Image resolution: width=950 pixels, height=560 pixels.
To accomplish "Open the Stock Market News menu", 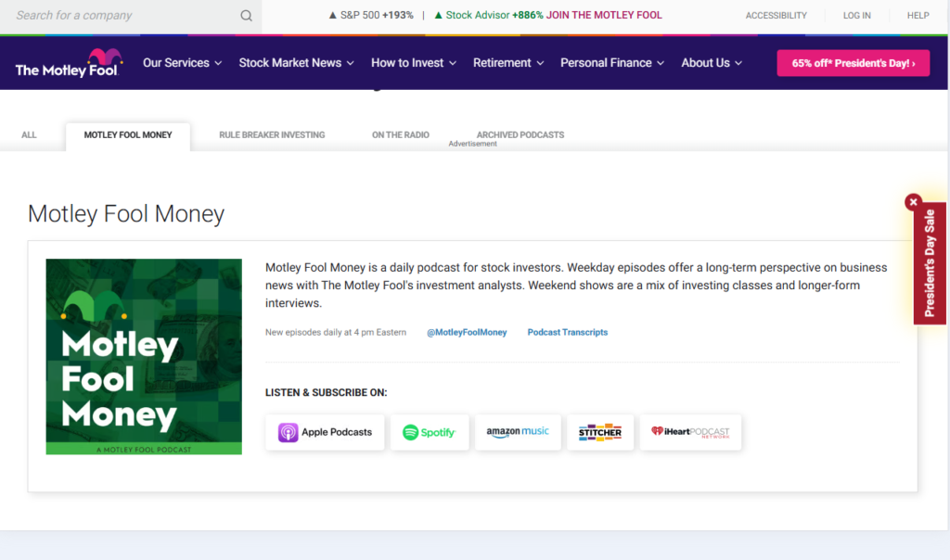I will click(290, 63).
